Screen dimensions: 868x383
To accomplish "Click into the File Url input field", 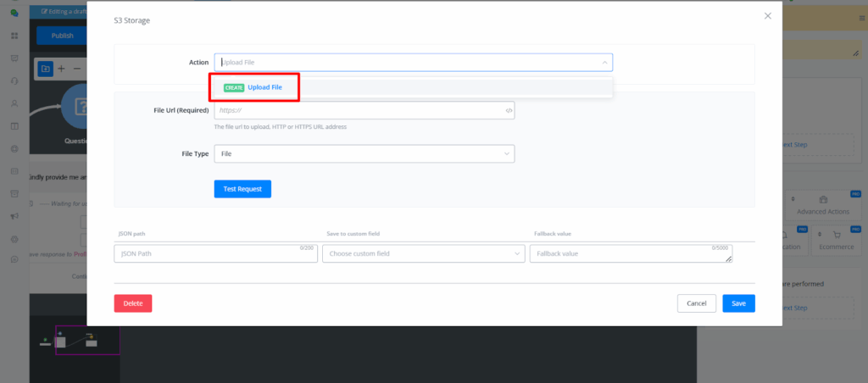I will tap(356, 110).
